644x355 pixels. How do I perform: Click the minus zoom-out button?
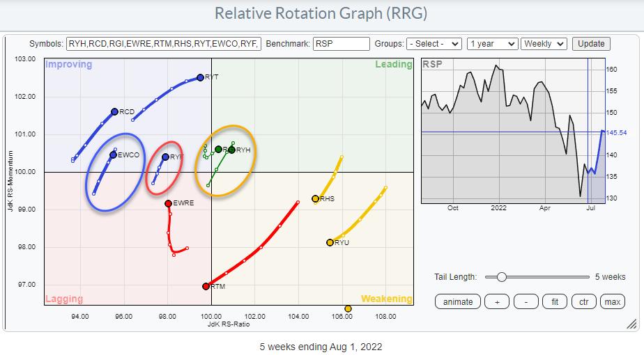[x=526, y=301]
